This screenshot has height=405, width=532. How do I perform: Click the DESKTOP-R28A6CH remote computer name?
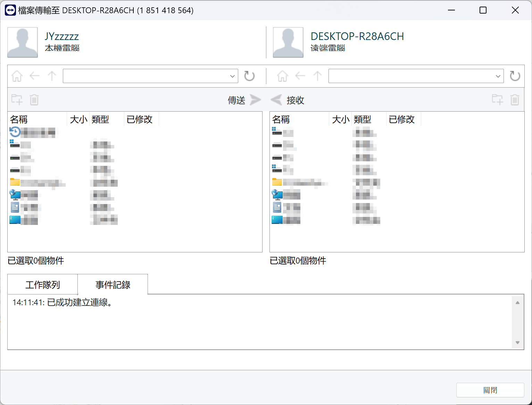point(357,36)
